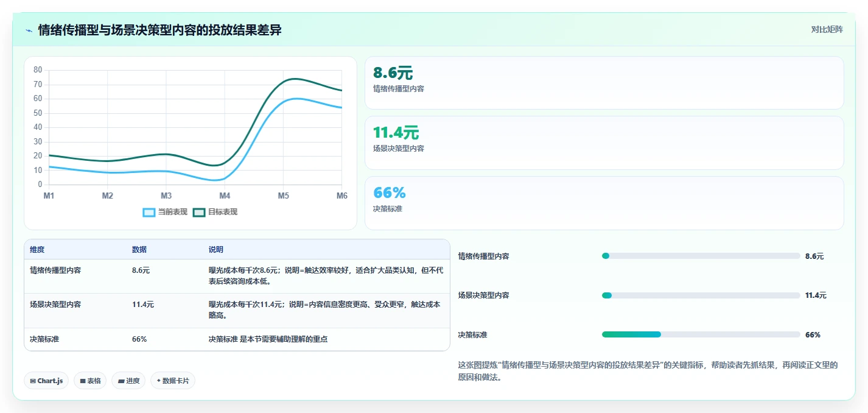Click the M3 label on chart axis

166,196
